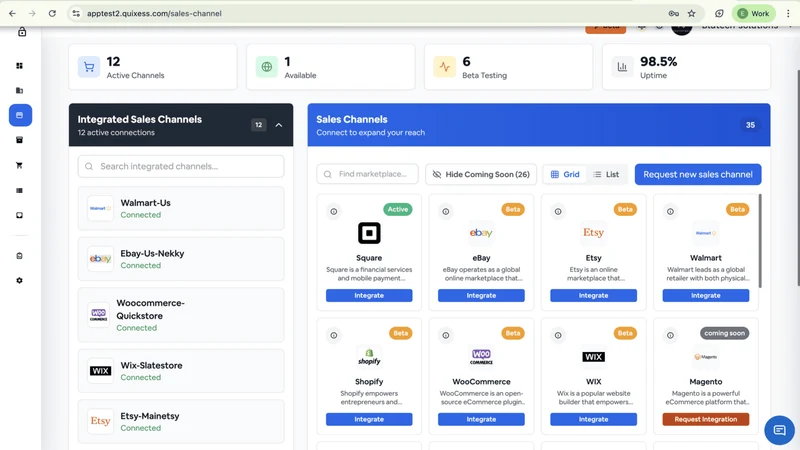The width and height of the screenshot is (800, 450).
Task: Open the Woocommerce-Quickstore connected channel
Action: [181, 315]
